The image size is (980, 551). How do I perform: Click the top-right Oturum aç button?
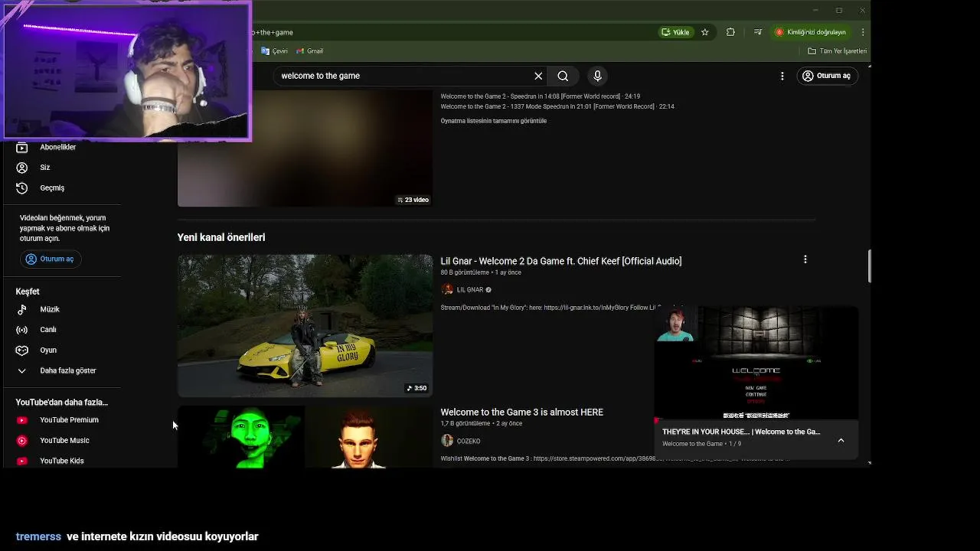pos(826,76)
